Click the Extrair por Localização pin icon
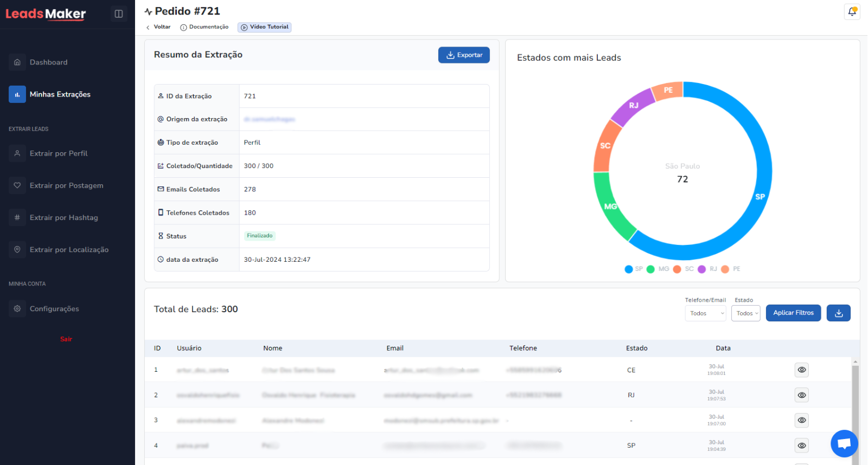Screen dimensions: 868x465 click(x=17, y=249)
